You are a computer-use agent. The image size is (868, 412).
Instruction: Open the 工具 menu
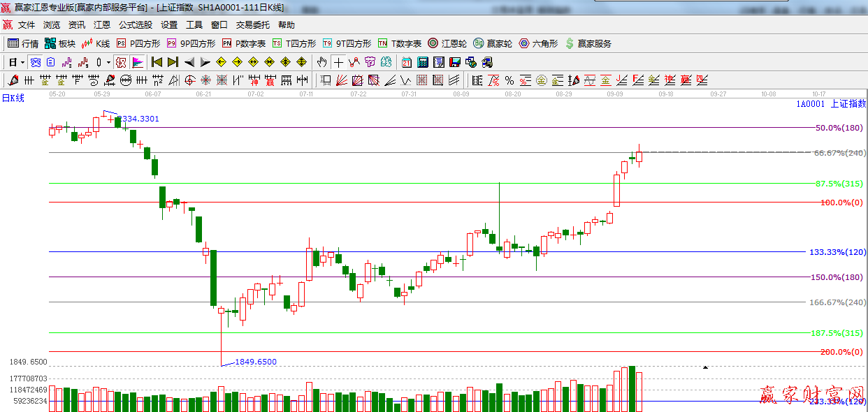tap(194, 24)
